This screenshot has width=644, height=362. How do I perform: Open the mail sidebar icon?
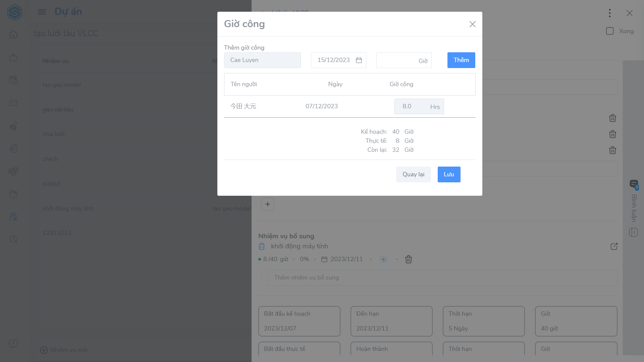point(13,103)
